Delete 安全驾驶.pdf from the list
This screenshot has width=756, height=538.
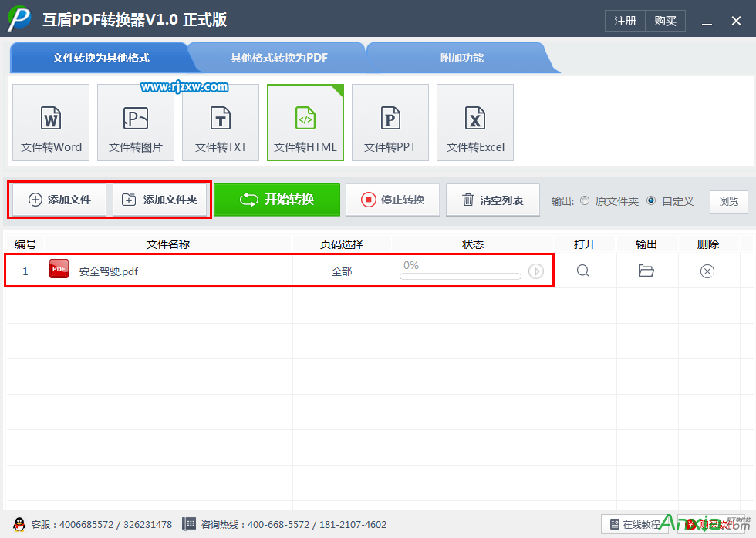tap(707, 271)
